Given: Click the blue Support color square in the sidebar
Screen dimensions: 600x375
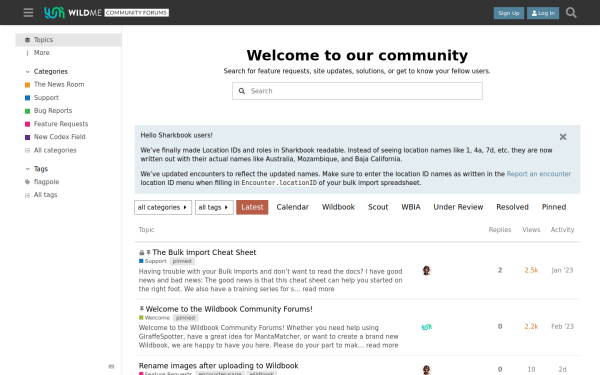Looking at the screenshot, I should point(28,98).
